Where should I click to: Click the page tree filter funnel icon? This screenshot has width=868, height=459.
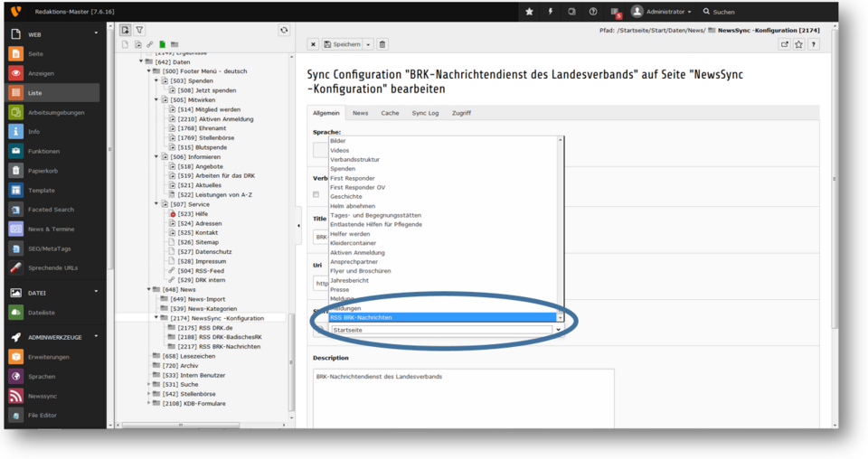pyautogui.click(x=140, y=30)
